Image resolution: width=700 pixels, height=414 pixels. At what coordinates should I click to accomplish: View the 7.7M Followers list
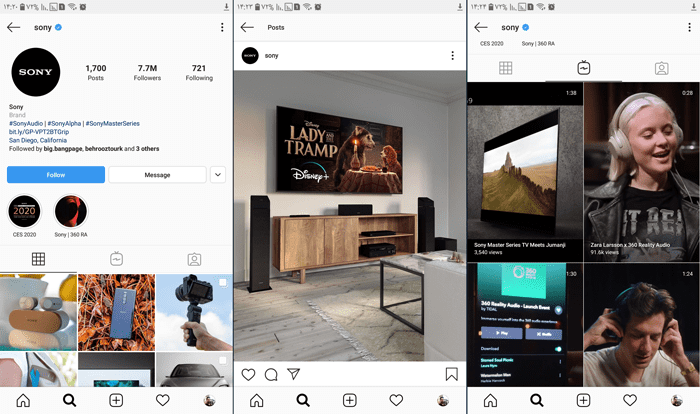coord(147,72)
